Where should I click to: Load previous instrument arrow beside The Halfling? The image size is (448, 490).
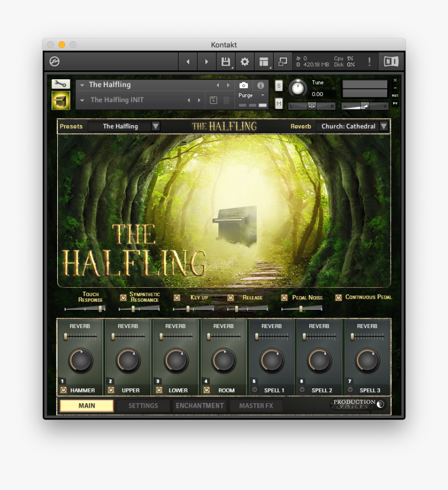[x=218, y=85]
